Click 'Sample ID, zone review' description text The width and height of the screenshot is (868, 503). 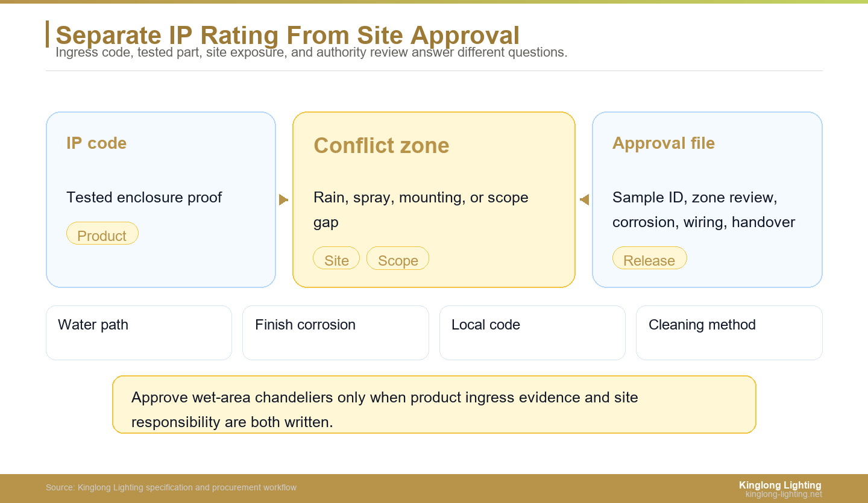point(703,210)
